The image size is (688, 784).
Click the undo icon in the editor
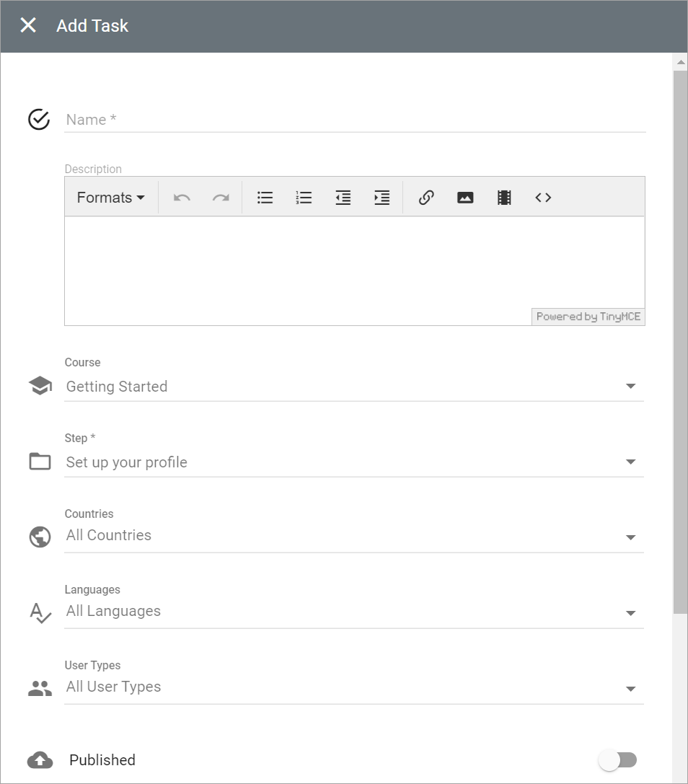(x=181, y=197)
